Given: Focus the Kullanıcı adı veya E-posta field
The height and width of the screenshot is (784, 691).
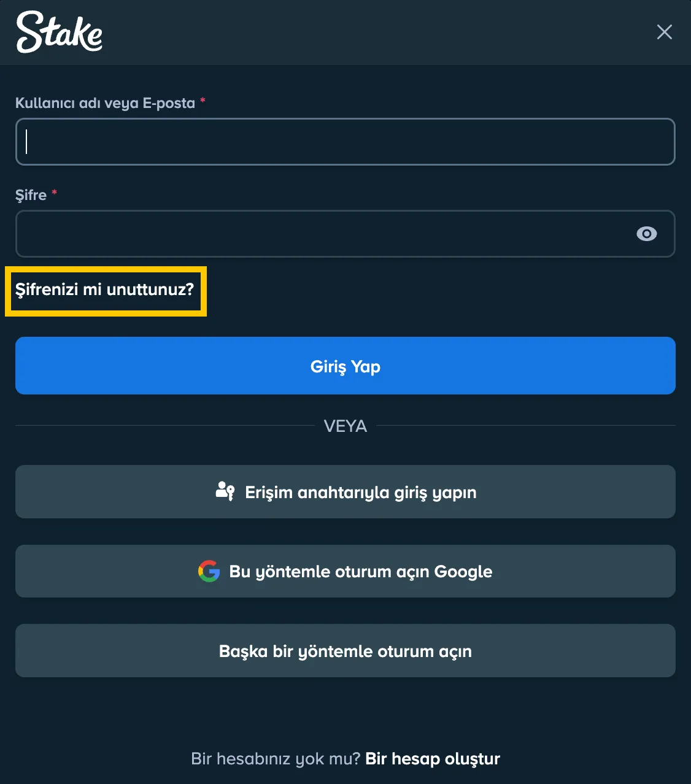Looking at the screenshot, I should (345, 142).
